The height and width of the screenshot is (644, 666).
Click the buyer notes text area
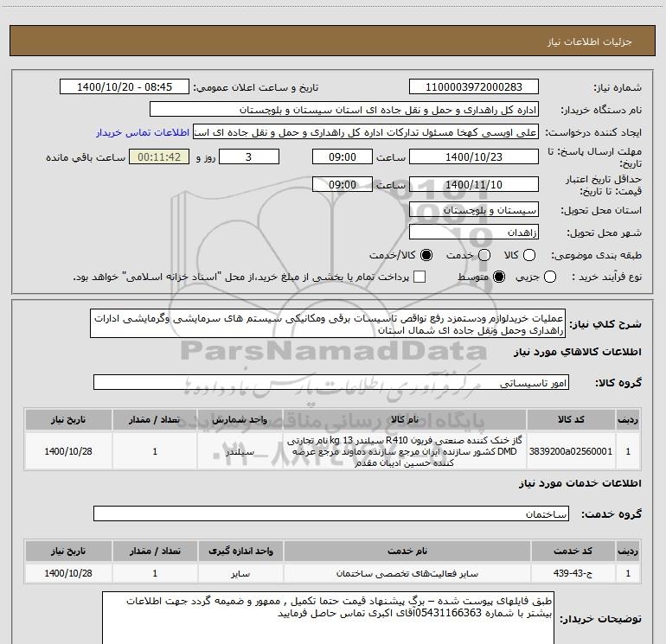(328, 618)
